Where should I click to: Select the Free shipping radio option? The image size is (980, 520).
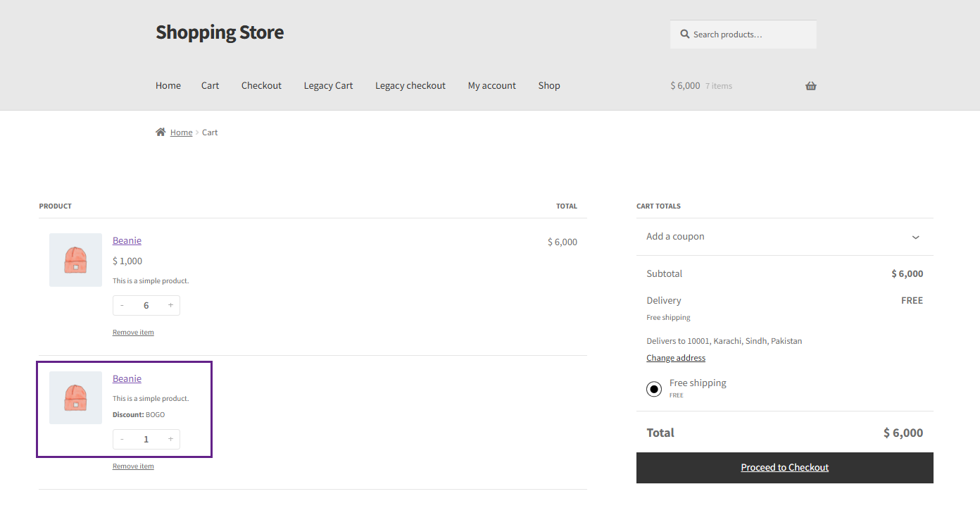[x=654, y=389]
